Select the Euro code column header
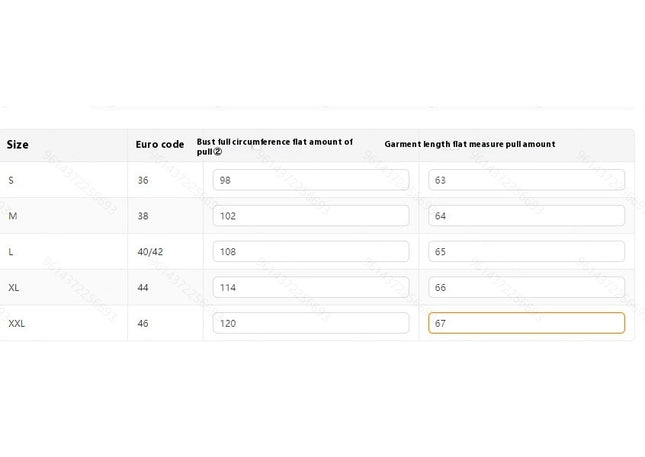Image resolution: width=645 pixels, height=457 pixels. click(x=160, y=144)
